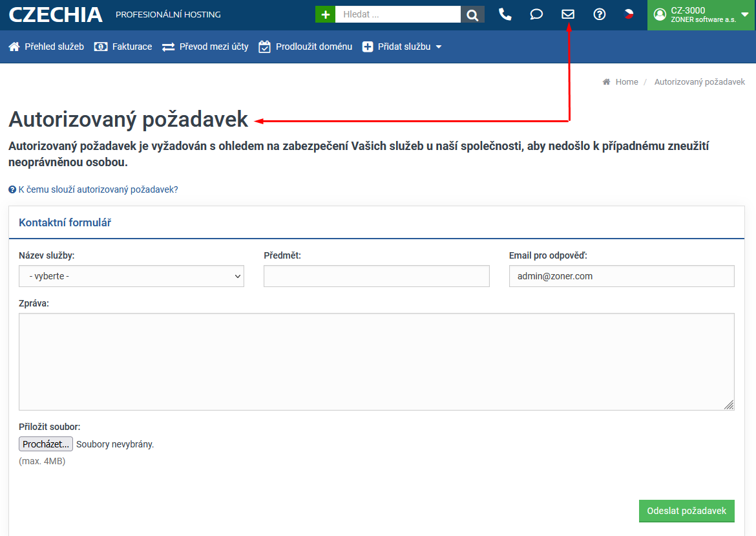
Task: Focus the Předmět input field
Action: [376, 276]
